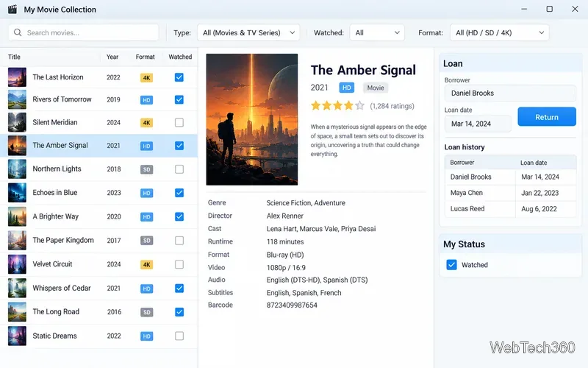The image size is (588, 368).
Task: Sort list by Title column header
Action: 14,57
